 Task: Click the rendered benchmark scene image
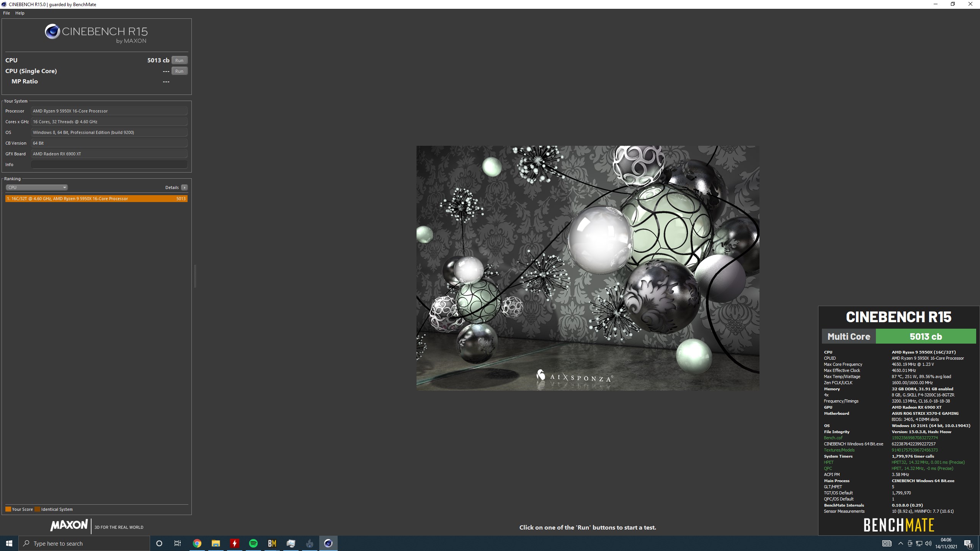point(588,268)
